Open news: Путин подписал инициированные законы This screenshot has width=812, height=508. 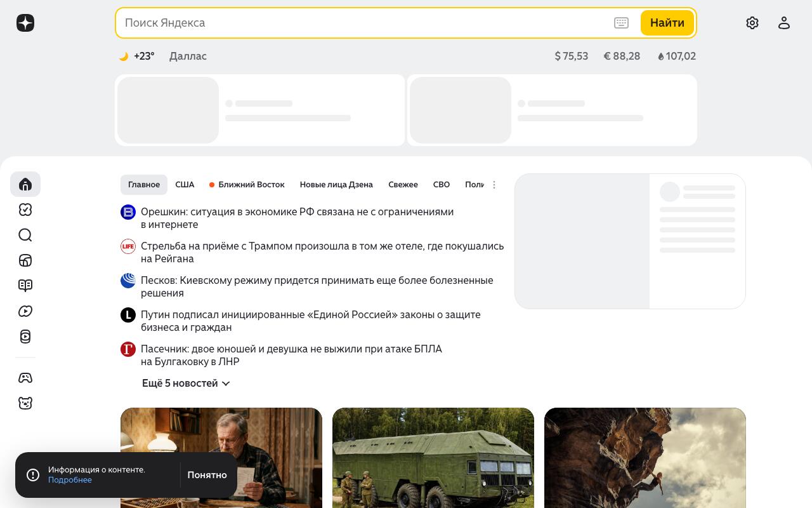click(311, 321)
